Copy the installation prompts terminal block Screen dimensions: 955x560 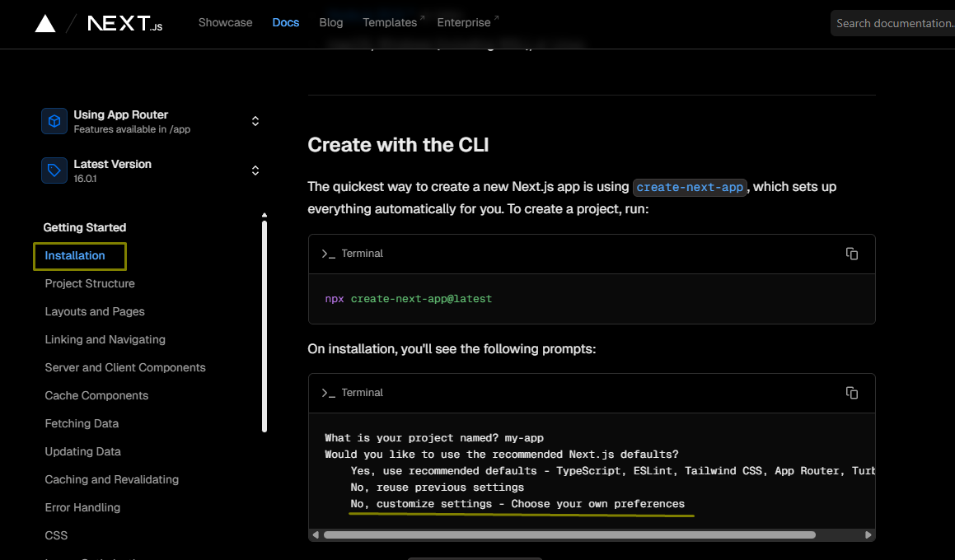(852, 393)
